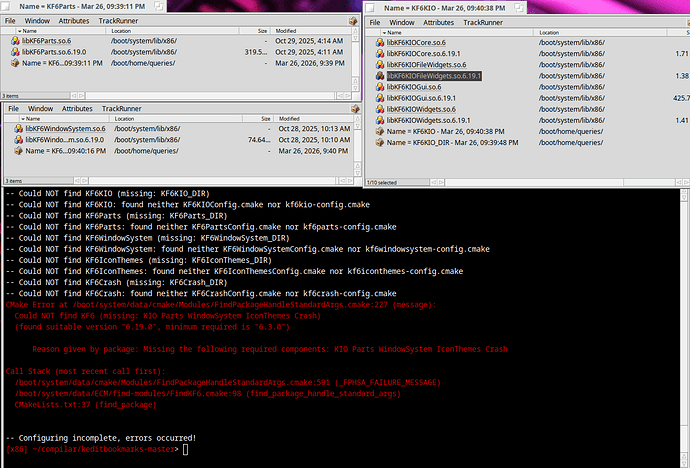The image size is (690, 468).
Task: Select libKF6KIOWidgets.so.6 file name
Action: [421, 109]
